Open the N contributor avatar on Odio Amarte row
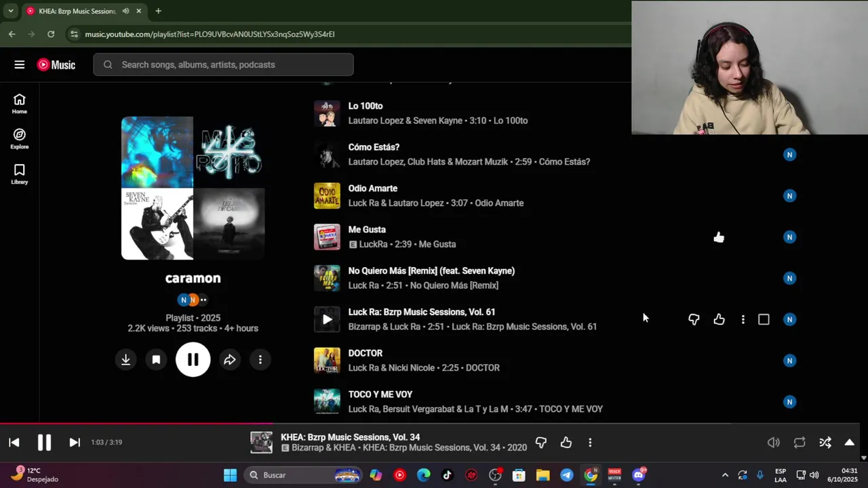Viewport: 868px width, 488px height. point(789,196)
